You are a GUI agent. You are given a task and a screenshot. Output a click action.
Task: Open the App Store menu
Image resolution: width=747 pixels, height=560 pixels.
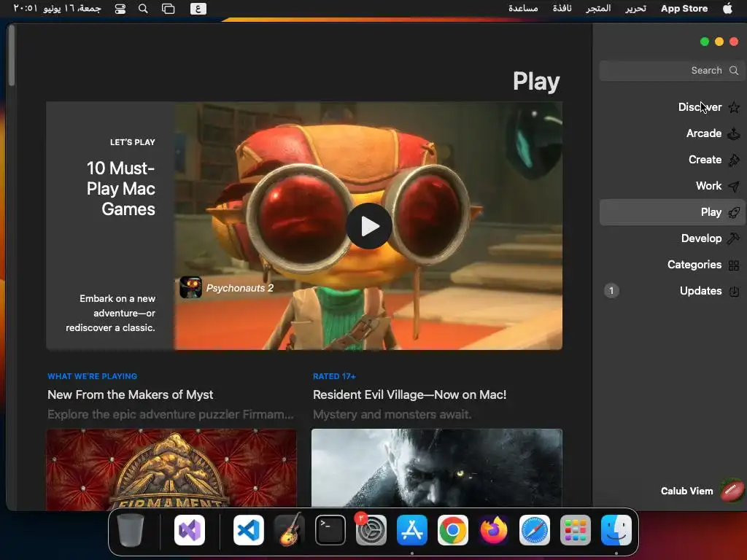(x=684, y=9)
